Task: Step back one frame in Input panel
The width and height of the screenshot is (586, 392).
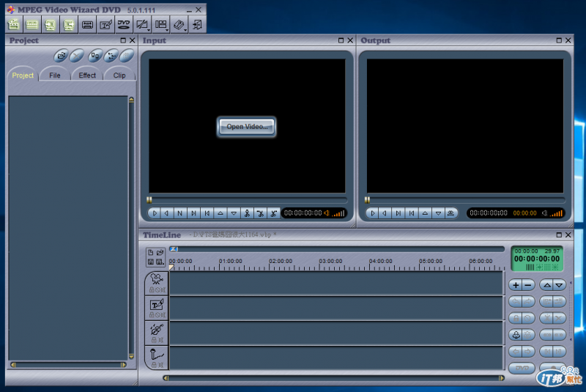Action: pos(167,213)
